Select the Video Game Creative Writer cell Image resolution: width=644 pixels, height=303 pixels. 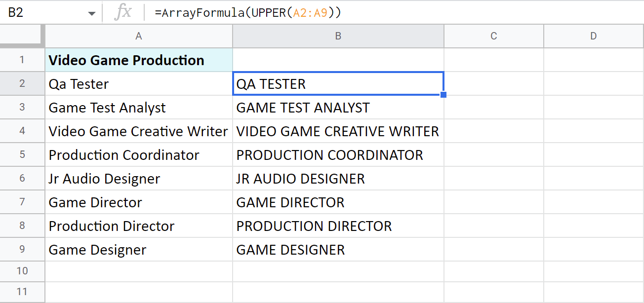(x=139, y=131)
